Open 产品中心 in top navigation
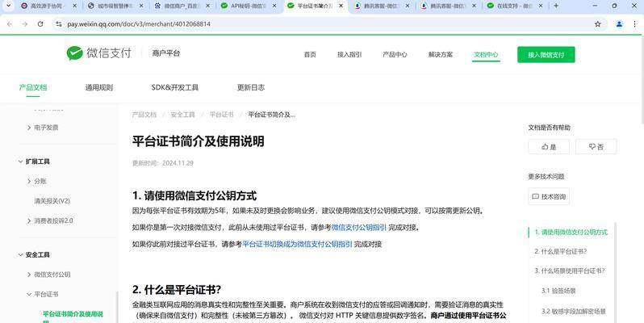This screenshot has height=323, width=644. point(395,55)
